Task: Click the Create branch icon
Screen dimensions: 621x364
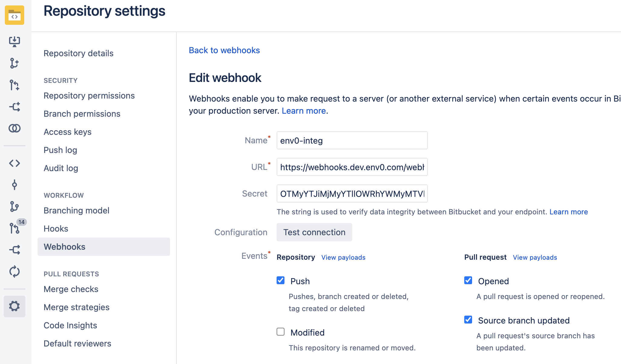Action: click(x=14, y=63)
